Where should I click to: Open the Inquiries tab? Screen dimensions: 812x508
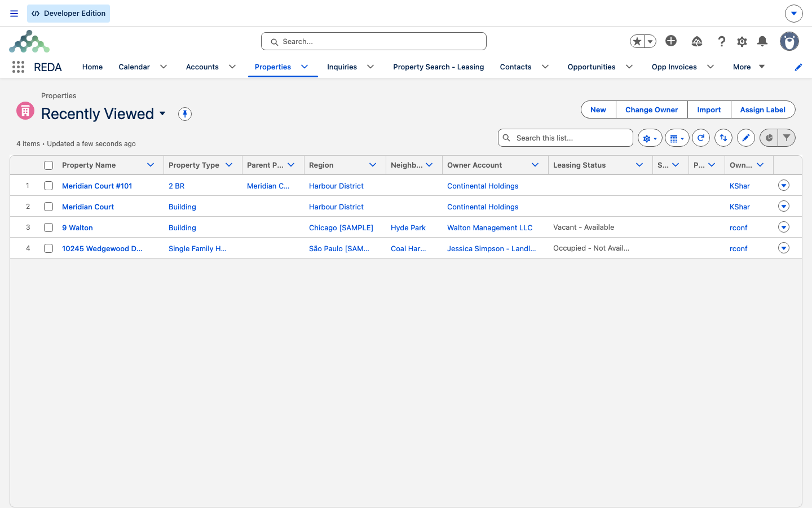pyautogui.click(x=342, y=67)
